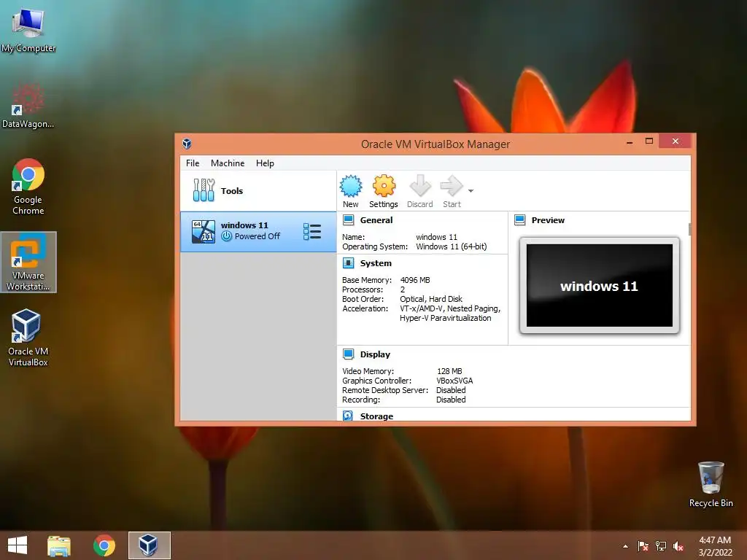Select the windows 11 VM icon

point(204,232)
